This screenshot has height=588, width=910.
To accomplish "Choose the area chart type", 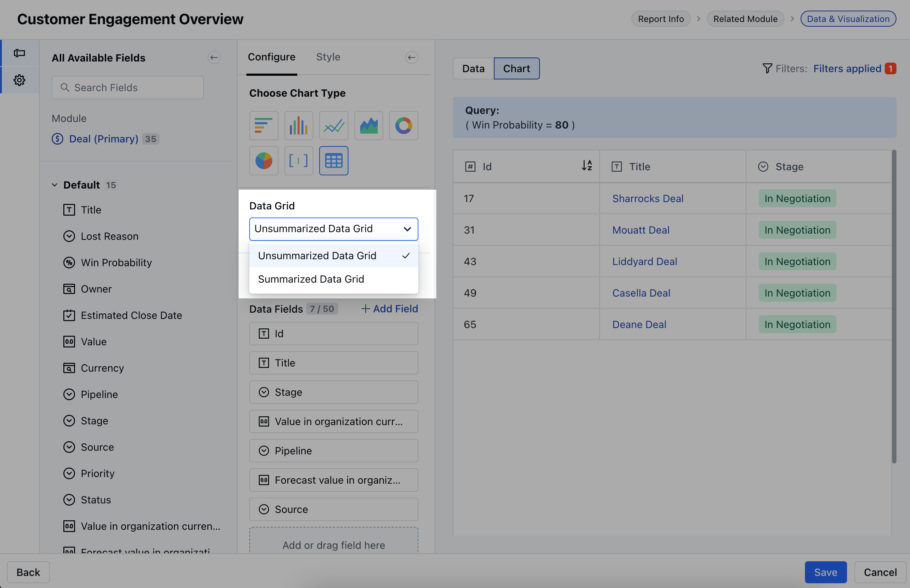I will coord(368,126).
